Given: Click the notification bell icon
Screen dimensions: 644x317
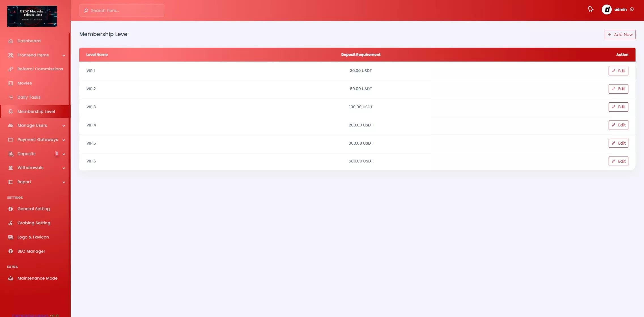Looking at the screenshot, I should click(x=590, y=9).
